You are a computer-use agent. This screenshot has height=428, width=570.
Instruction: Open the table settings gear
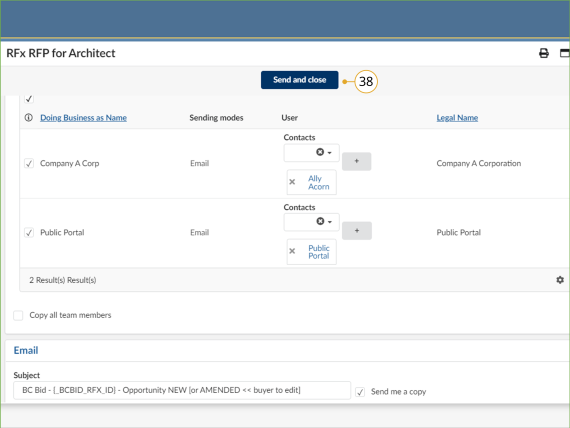pos(560,280)
